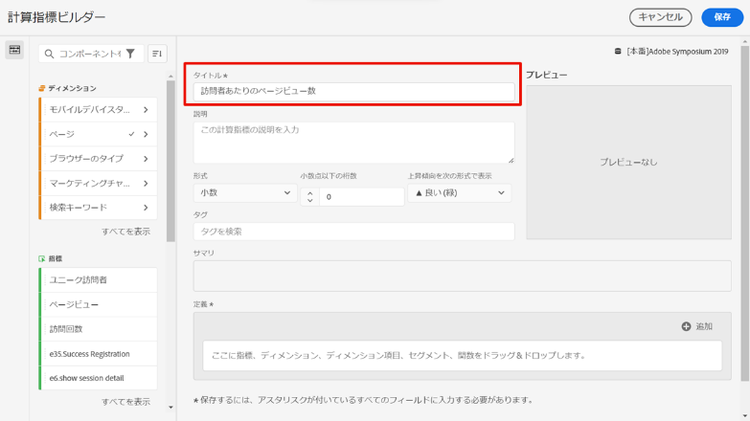The width and height of the screenshot is (750, 421).
Task: Click the ディメンション section header icon
Action: pos(41,88)
